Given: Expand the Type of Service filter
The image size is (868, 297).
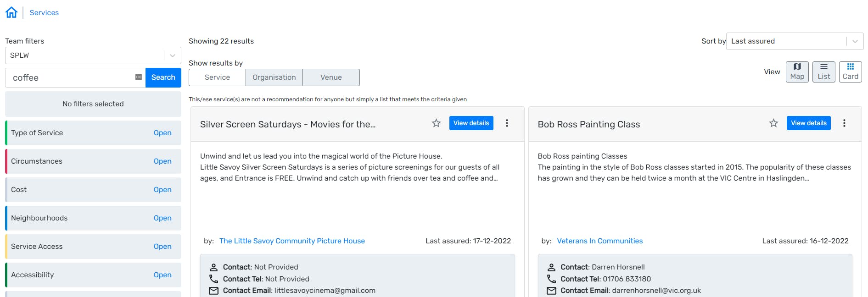Looking at the screenshot, I should click(162, 133).
